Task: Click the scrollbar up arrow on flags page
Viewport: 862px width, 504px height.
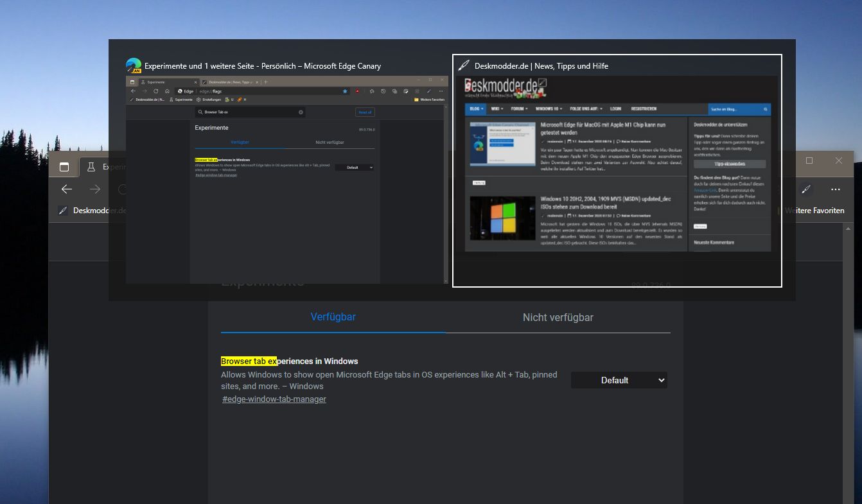Action: [x=848, y=229]
